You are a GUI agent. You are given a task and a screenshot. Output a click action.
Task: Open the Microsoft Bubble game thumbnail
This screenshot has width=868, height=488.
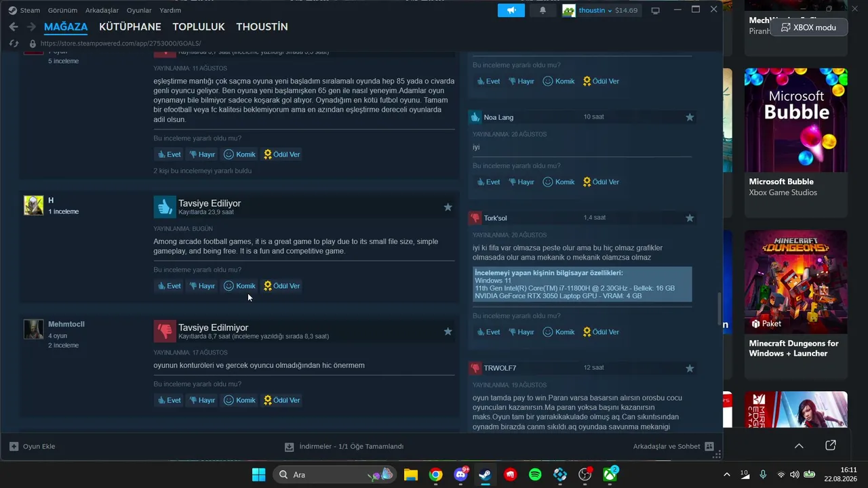(796, 120)
